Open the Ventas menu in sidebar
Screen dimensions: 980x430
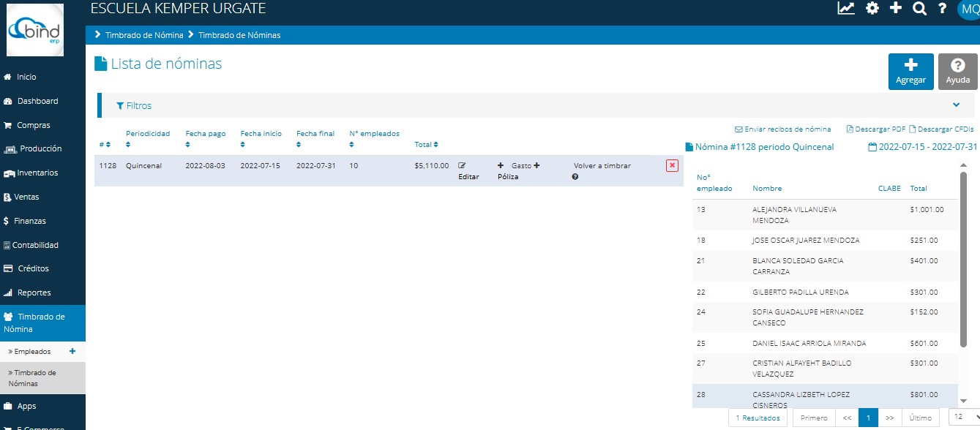point(26,197)
